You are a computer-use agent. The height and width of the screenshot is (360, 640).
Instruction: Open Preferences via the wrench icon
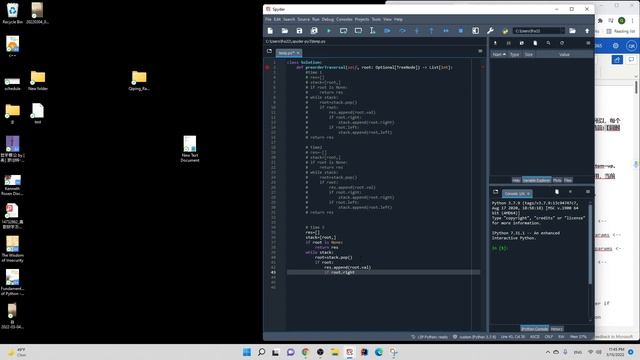pos(490,31)
